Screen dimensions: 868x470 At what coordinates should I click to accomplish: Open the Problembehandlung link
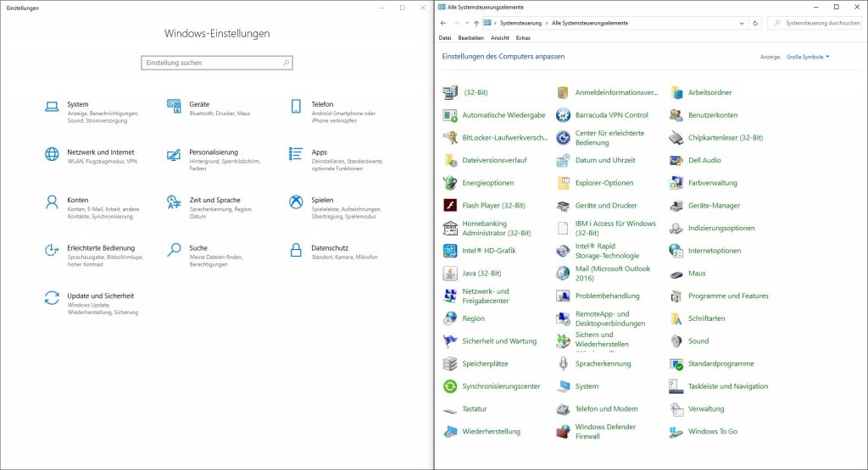click(x=607, y=296)
